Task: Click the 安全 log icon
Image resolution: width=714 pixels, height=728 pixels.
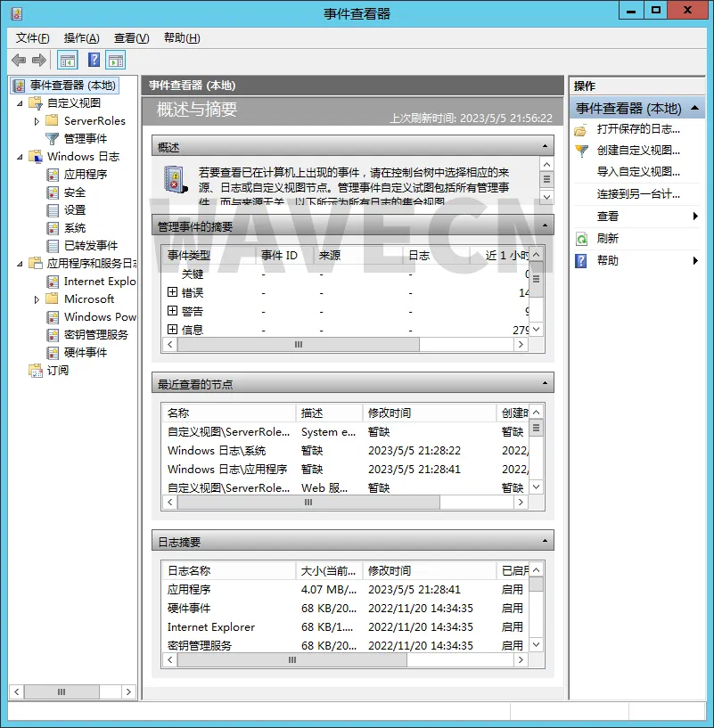Action: click(53, 192)
